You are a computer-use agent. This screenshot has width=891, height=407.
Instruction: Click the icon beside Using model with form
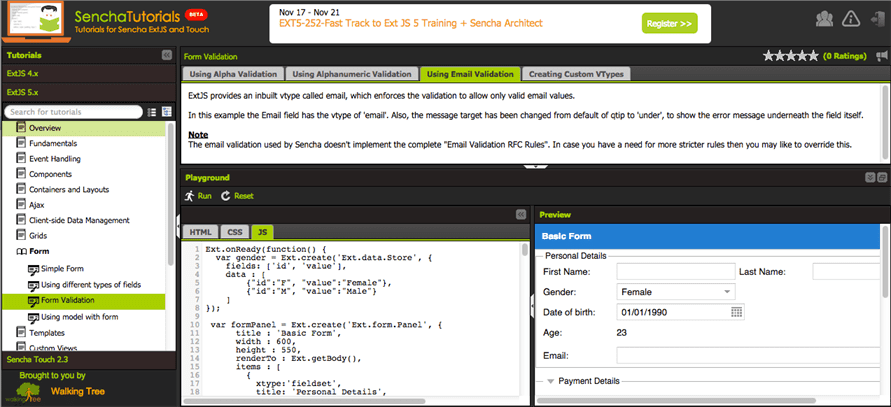pos(33,317)
